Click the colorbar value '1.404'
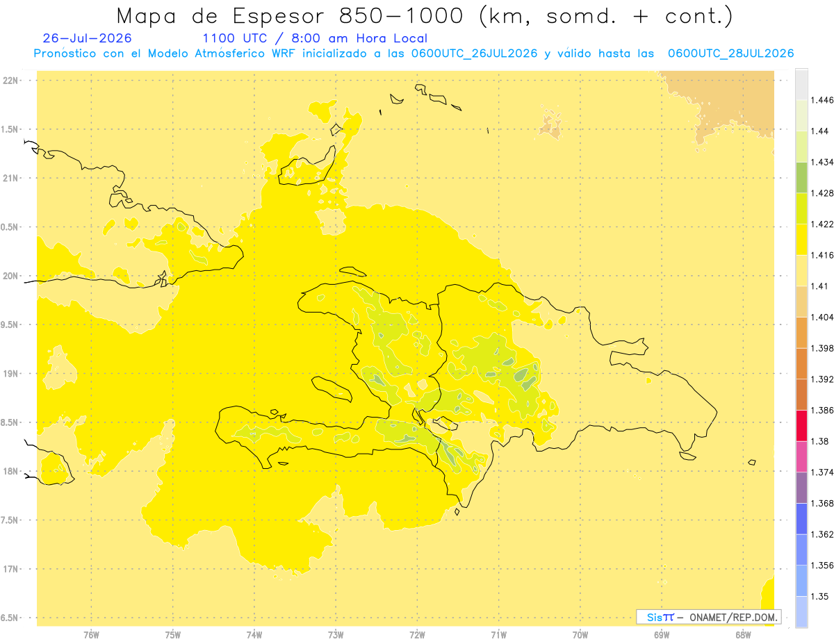The image size is (834, 644). [x=822, y=317]
